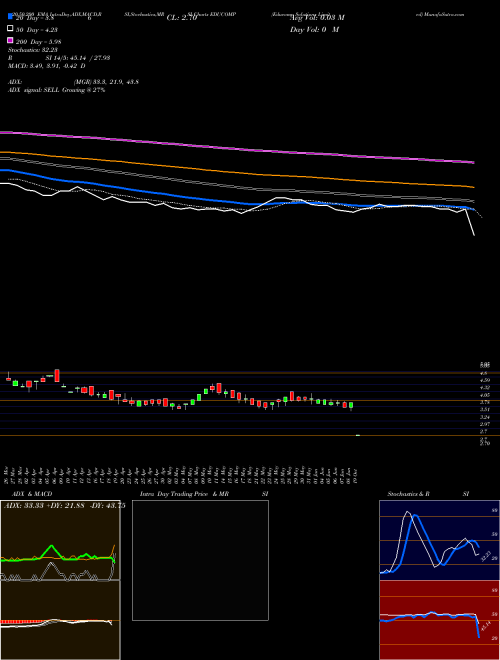
Task: Click the white 50 Day legend swatch
Action: [10, 29]
